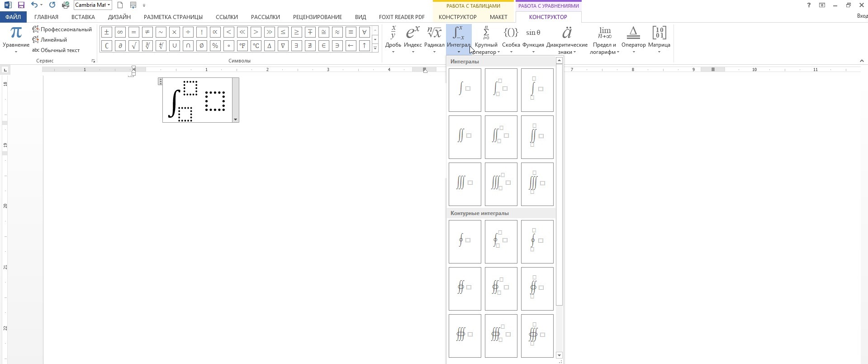Toggle Обычный текст for the equation
Viewport: 868px width, 364px height.
pyautogui.click(x=56, y=50)
